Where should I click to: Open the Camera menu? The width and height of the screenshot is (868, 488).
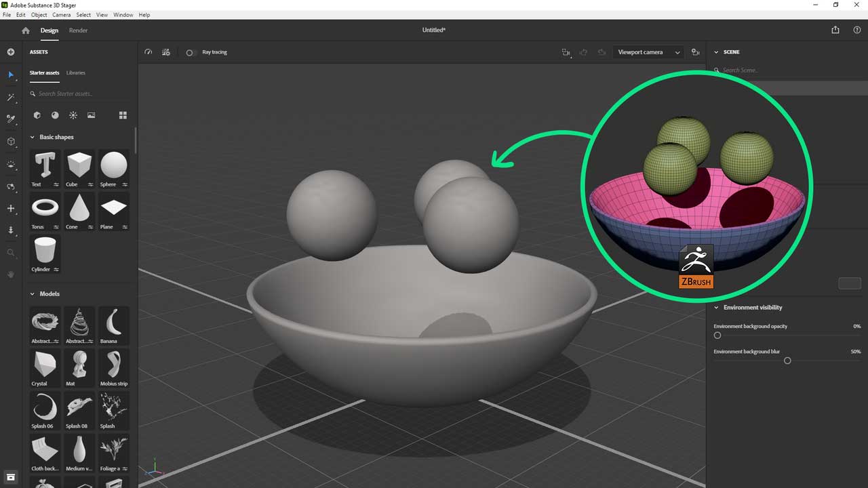[x=62, y=15]
